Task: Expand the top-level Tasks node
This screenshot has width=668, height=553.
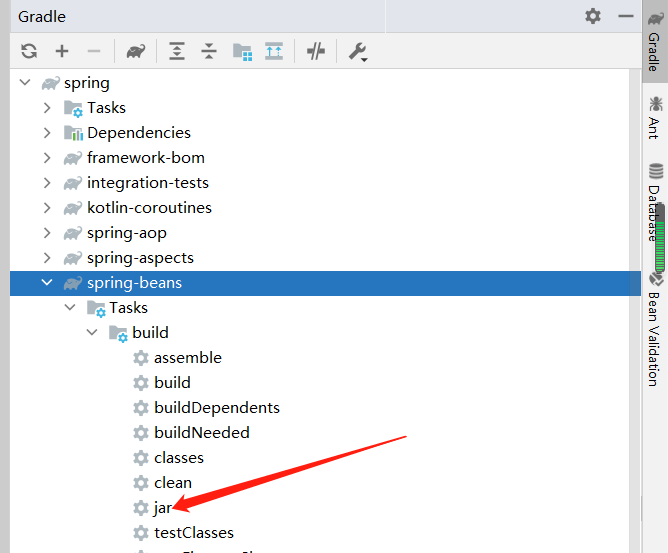Action: (x=47, y=108)
